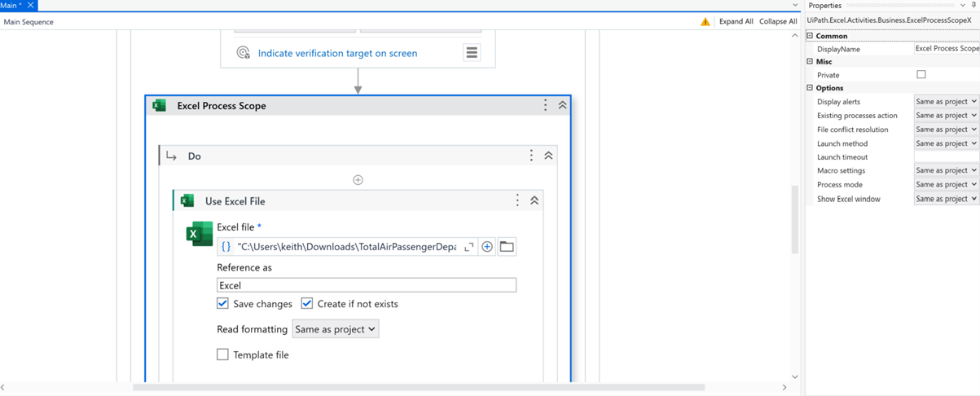Open Use Excel File three-dot options menu
The image size is (980, 396).
(x=517, y=200)
